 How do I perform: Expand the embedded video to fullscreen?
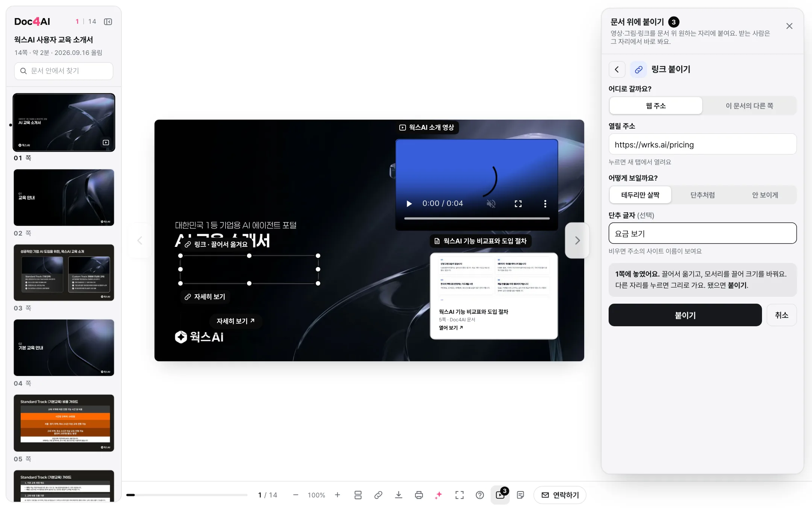(x=518, y=204)
